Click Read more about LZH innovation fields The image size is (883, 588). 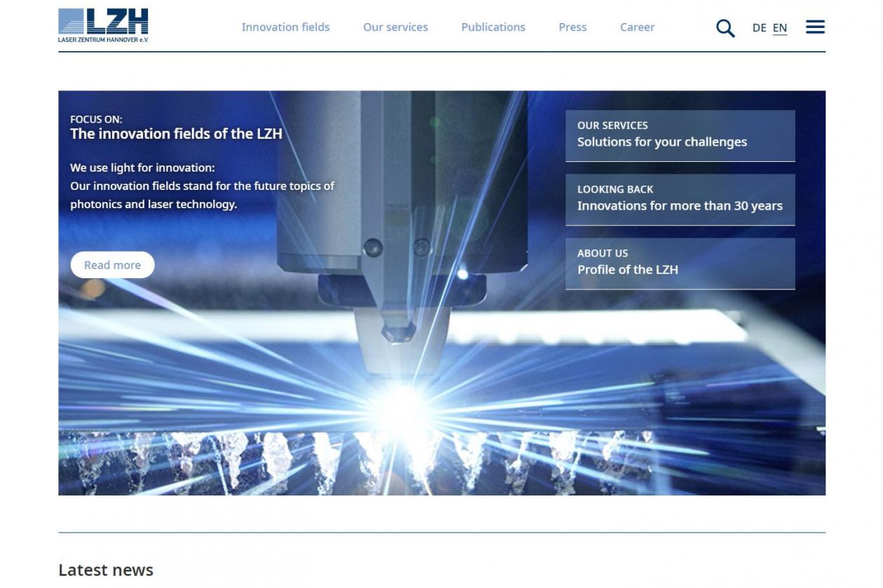point(112,264)
